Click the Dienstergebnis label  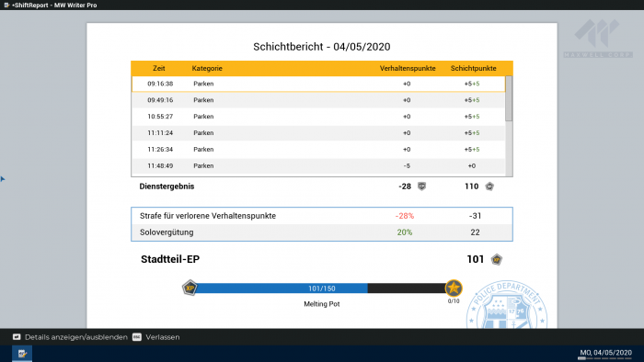point(167,187)
